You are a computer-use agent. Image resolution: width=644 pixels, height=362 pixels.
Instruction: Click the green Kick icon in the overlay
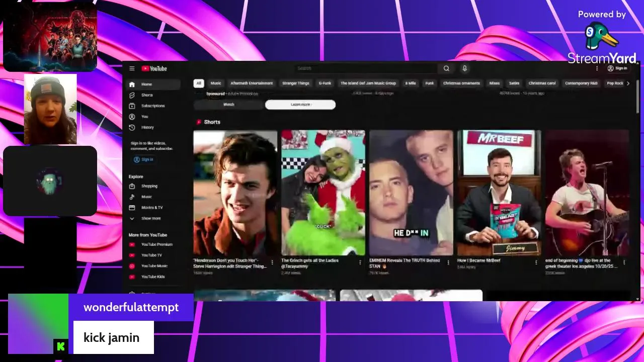click(x=61, y=346)
